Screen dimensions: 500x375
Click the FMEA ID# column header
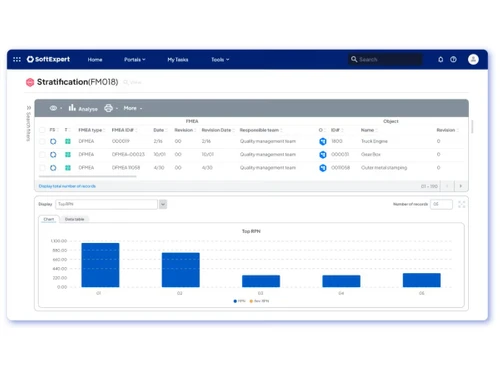pos(124,130)
